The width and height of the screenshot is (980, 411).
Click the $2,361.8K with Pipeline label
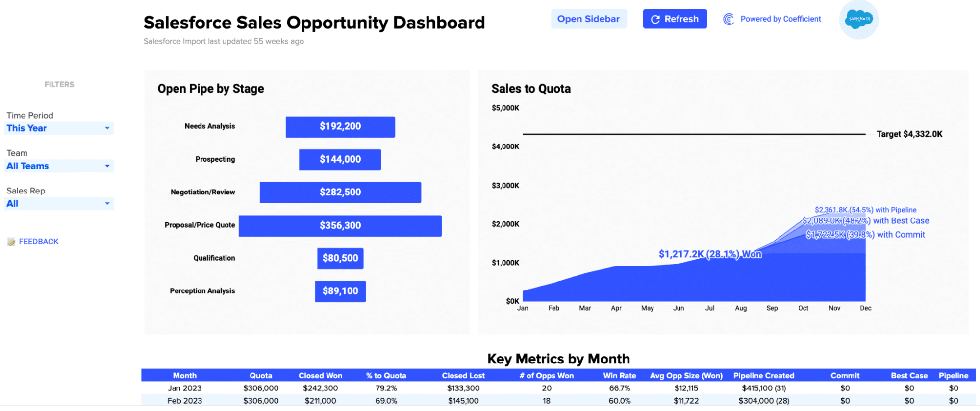coord(866,210)
